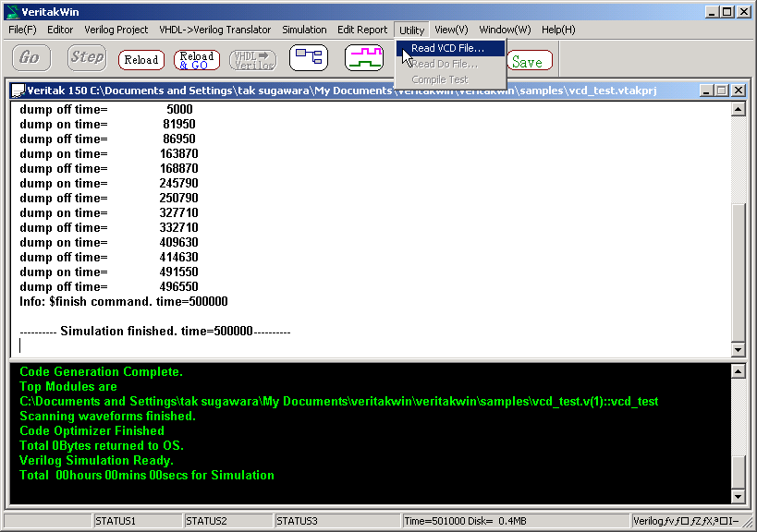Open the Help(H) menu

[x=558, y=30]
